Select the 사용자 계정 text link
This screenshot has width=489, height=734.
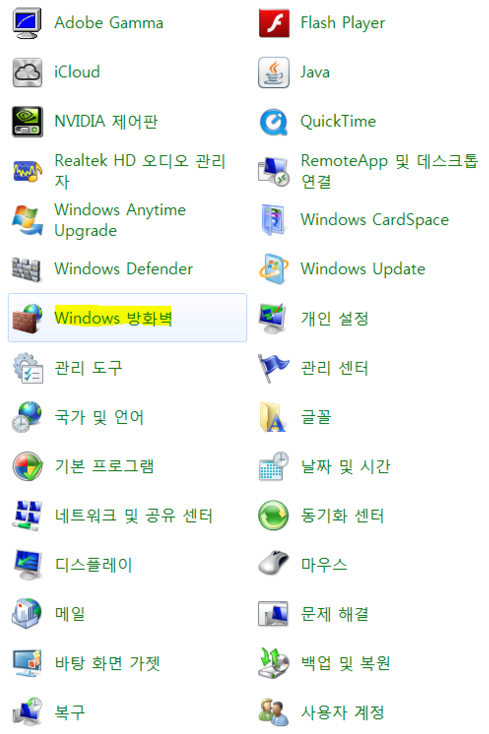click(343, 712)
